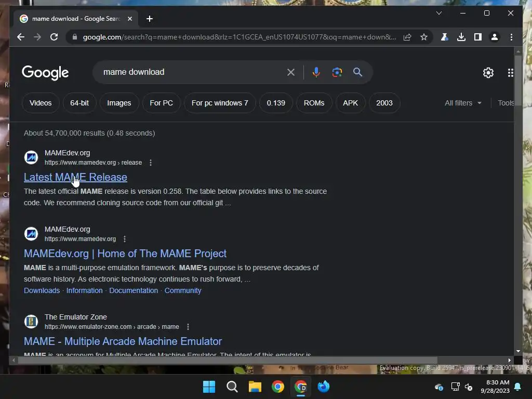Switch to Images results
This screenshot has width=532, height=399.
pyautogui.click(x=119, y=103)
